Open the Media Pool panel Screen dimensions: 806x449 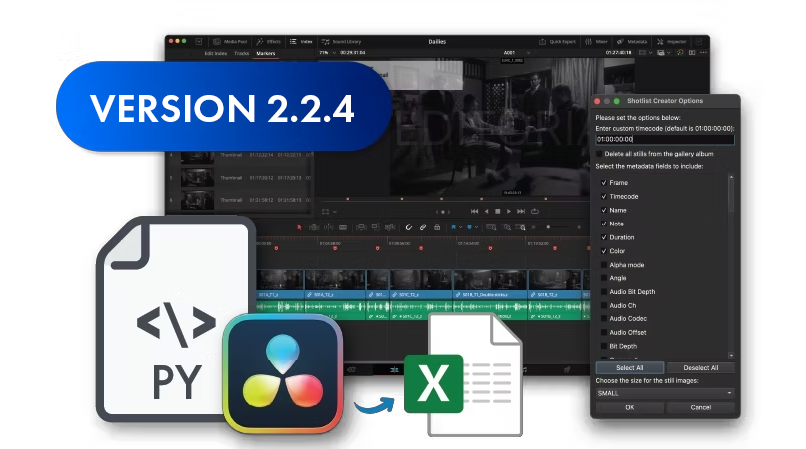pos(230,42)
